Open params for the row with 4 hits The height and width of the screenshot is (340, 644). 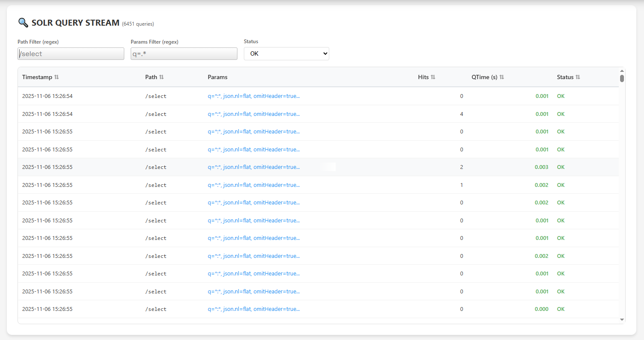(x=254, y=114)
